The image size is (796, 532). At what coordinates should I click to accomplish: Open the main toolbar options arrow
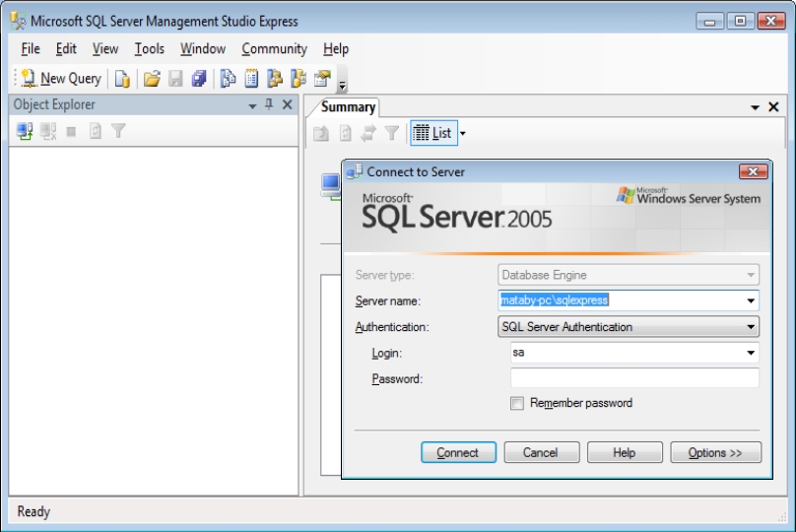pyautogui.click(x=342, y=87)
